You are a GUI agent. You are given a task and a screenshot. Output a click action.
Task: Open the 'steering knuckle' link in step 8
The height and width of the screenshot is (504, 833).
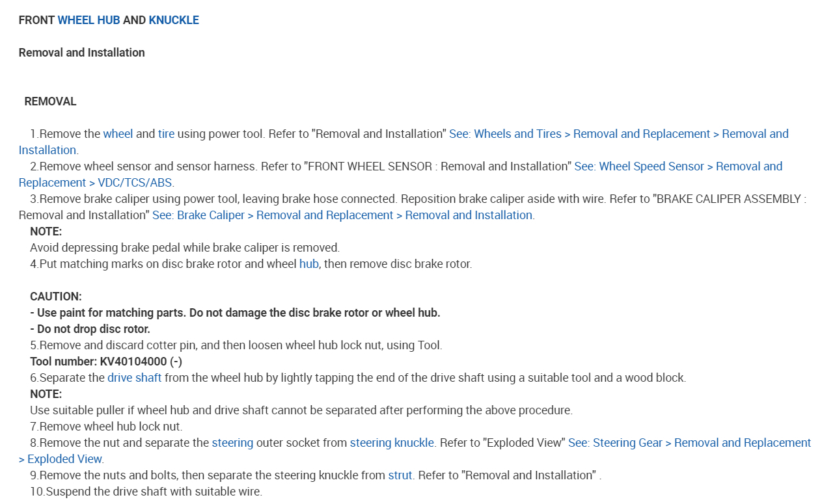[x=392, y=443]
